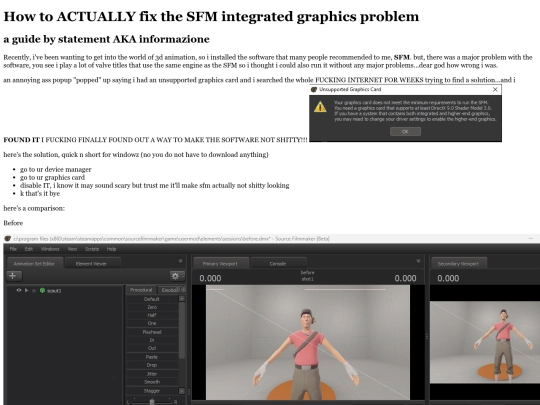Apply the One procedural preset
Screen dimensions: 540x405
[152, 323]
